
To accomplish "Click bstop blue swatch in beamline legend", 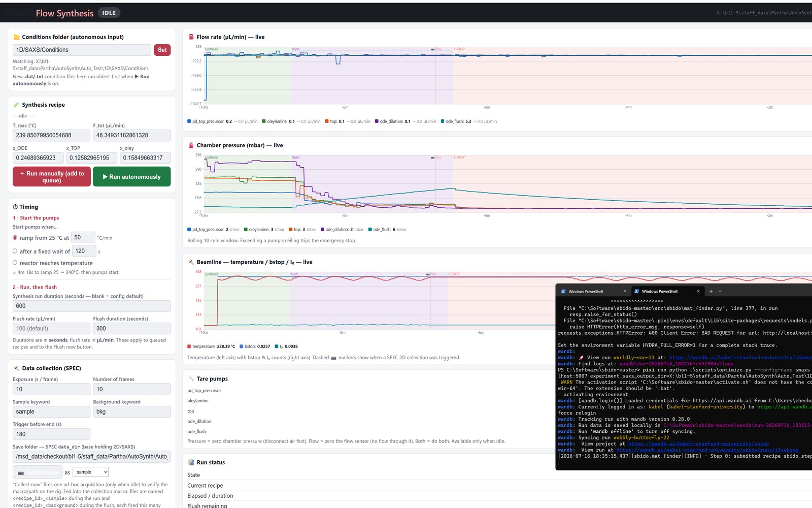I will point(242,346).
